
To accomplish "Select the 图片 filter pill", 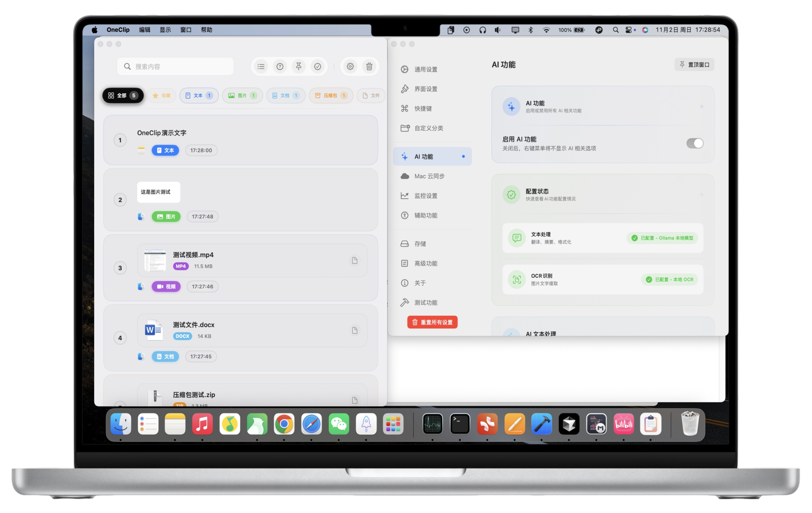I will pos(242,95).
